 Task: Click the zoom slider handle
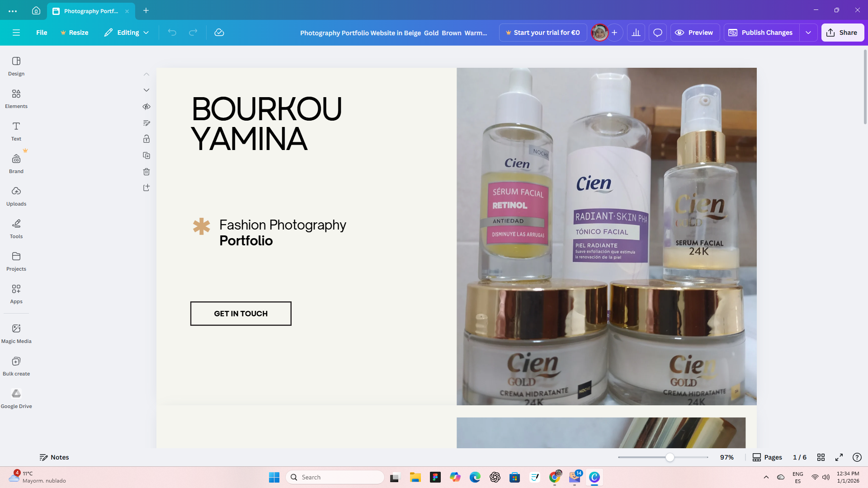click(x=670, y=457)
